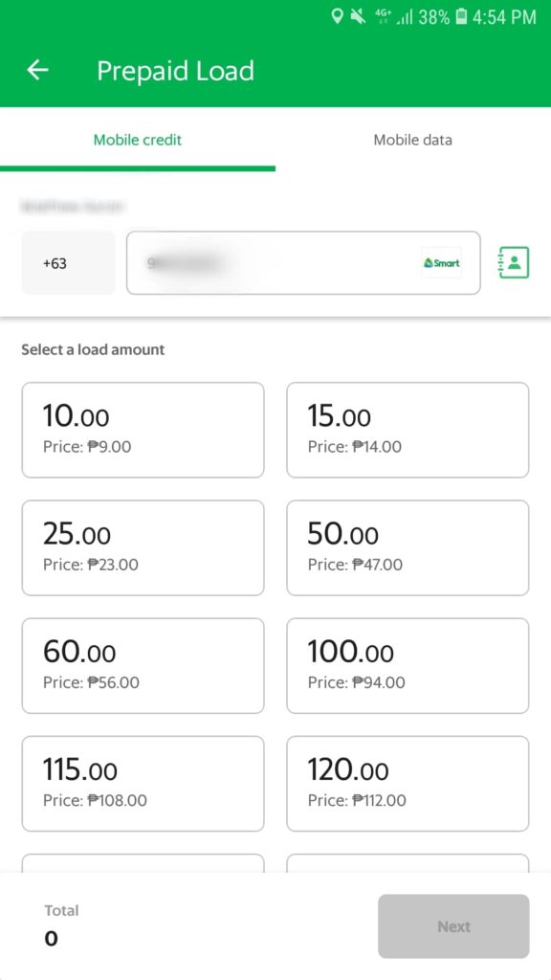Viewport: 551px width, 980px height.
Task: Tap the Smart network logo
Action: [x=442, y=263]
